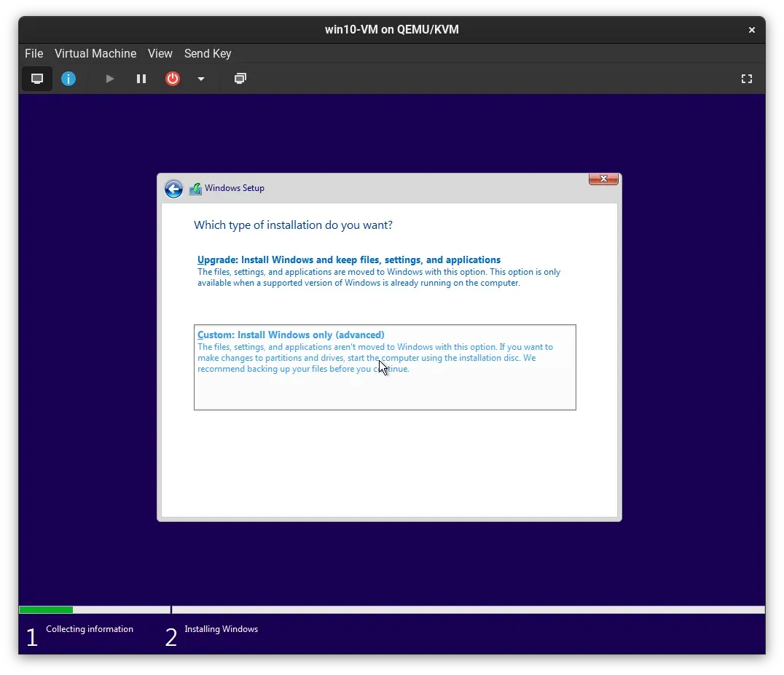Click the Collecting information progress bar
The width and height of the screenshot is (784, 675).
(95, 609)
